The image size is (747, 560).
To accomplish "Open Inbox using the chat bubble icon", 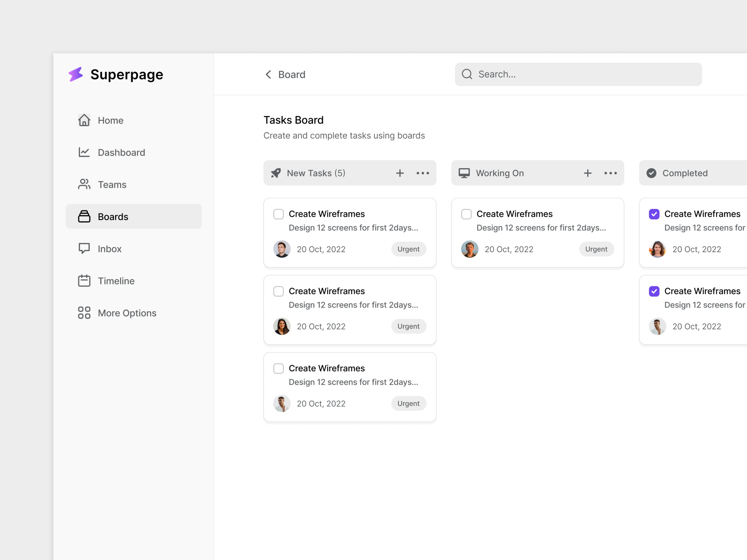I will pos(84,249).
